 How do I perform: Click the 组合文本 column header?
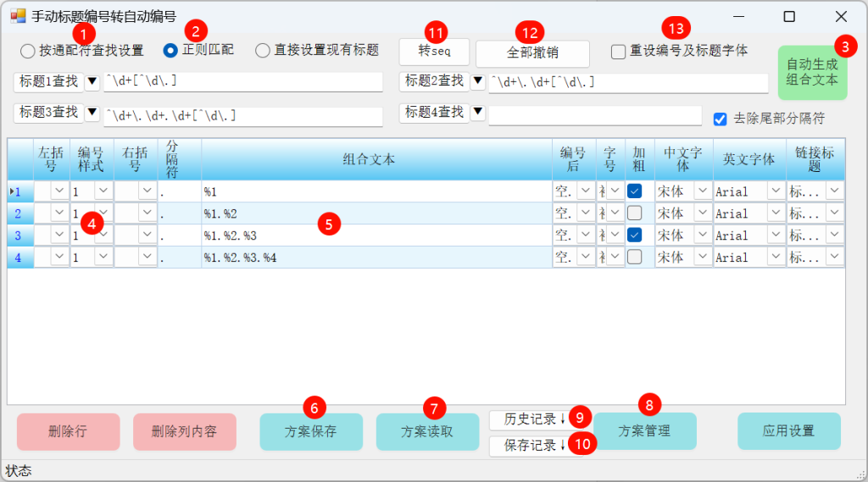tap(376, 159)
